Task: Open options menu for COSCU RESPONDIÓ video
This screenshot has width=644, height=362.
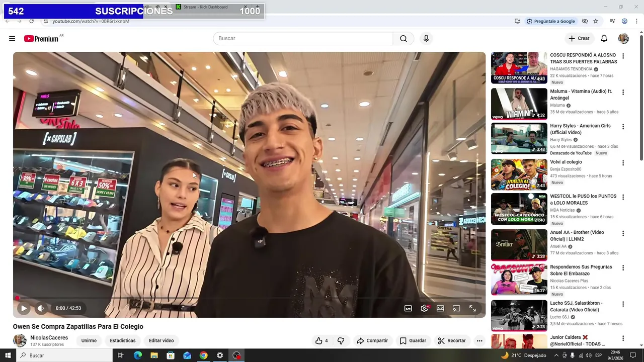Action: click(623, 56)
